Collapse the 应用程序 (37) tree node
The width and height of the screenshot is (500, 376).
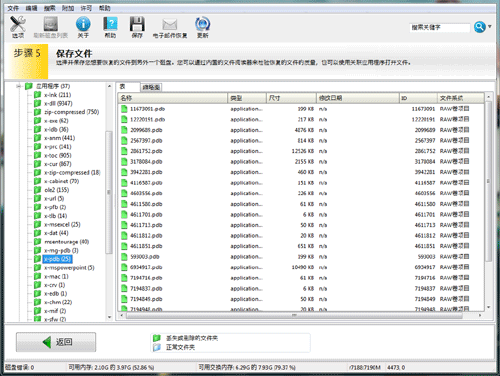pyautogui.click(x=18, y=86)
